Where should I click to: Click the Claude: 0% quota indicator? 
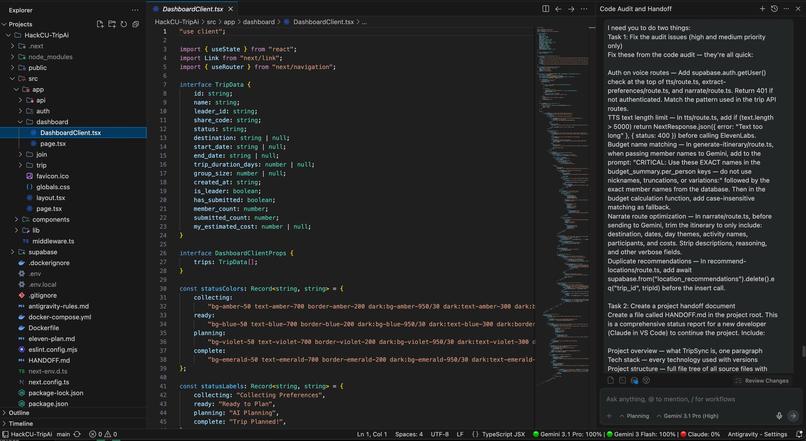point(700,434)
